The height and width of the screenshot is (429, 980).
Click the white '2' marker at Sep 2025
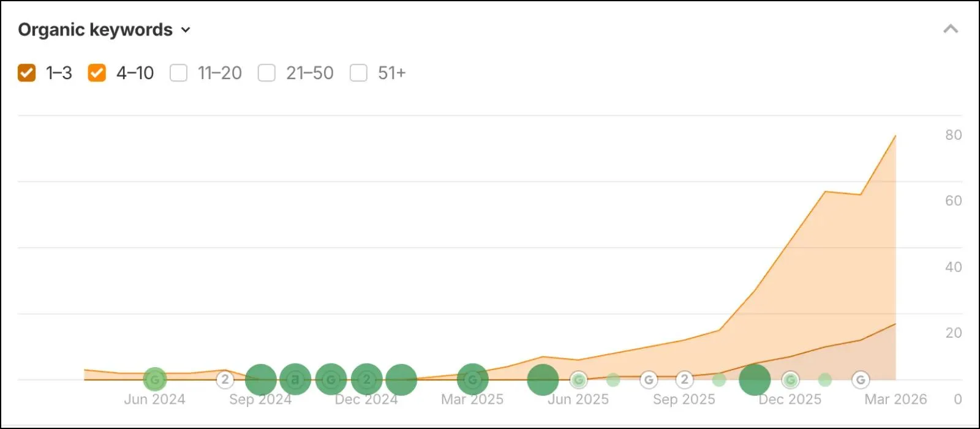click(x=684, y=380)
